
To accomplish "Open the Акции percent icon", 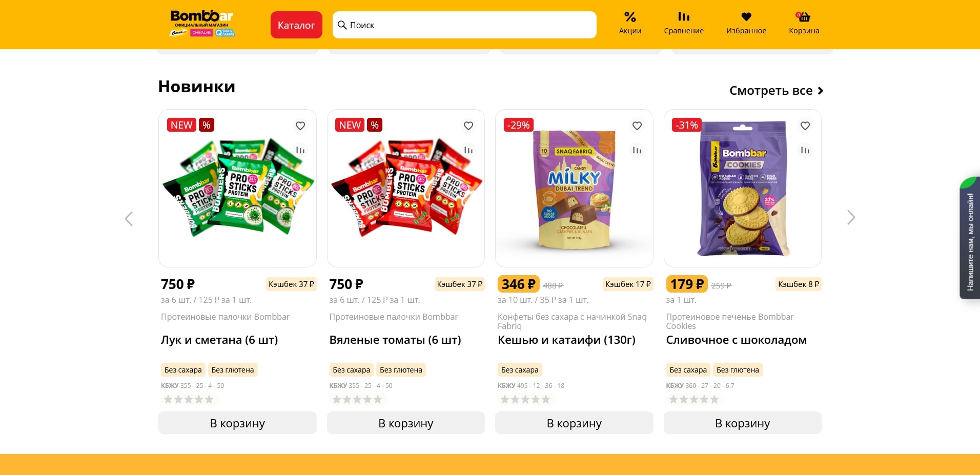I will (x=630, y=17).
